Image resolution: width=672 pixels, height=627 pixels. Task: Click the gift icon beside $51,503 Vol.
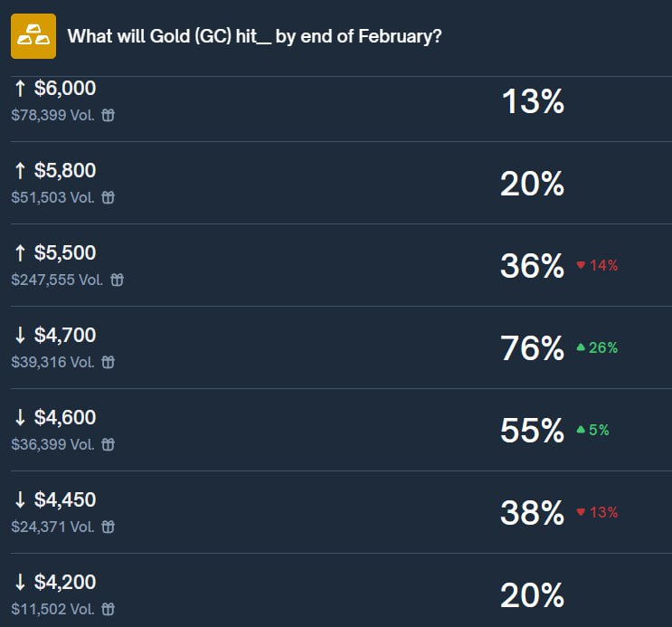(x=108, y=197)
